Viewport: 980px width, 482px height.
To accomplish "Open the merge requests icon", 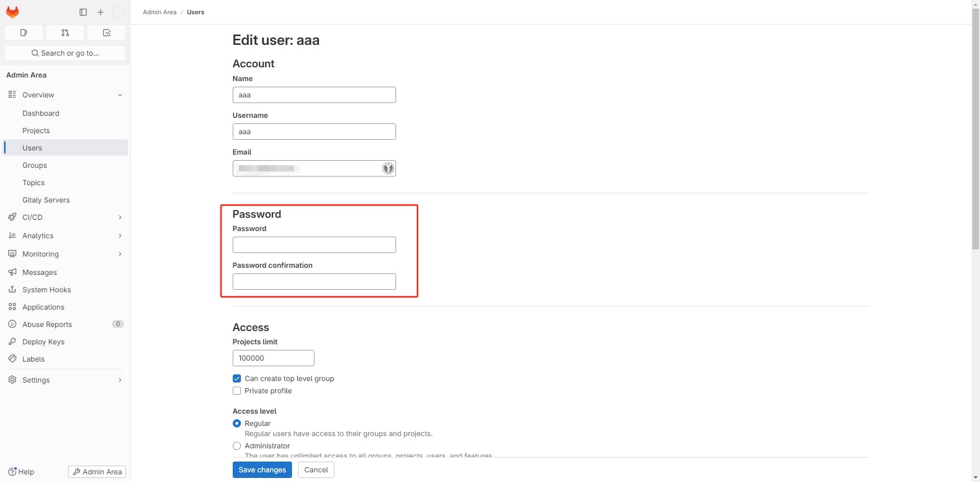I will coord(65,33).
